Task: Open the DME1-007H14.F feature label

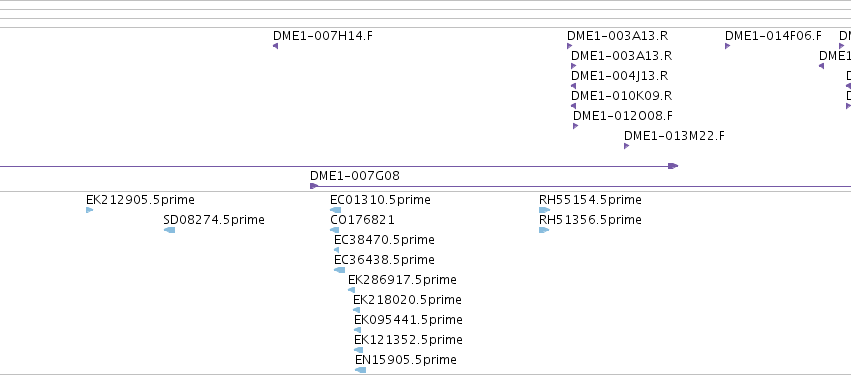Action: [323, 36]
